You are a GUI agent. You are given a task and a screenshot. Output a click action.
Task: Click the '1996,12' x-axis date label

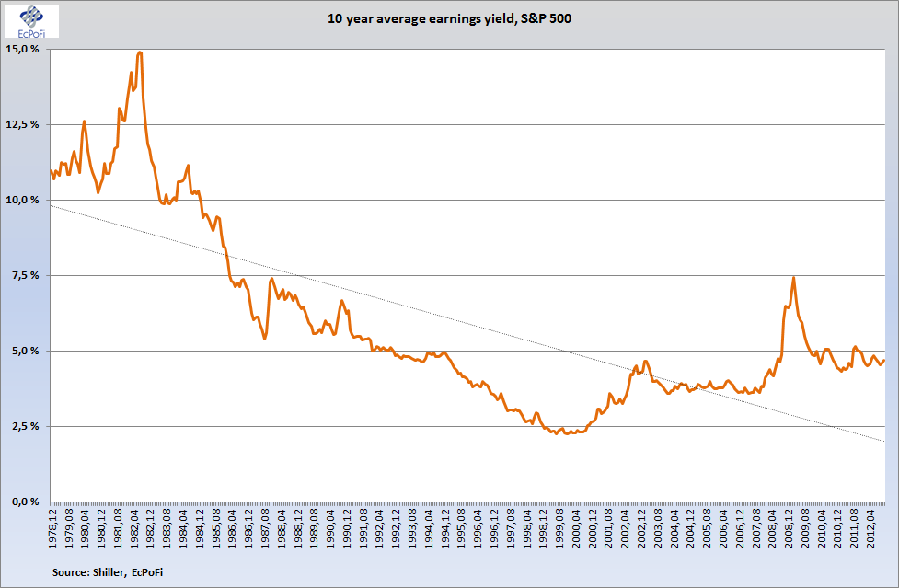coord(494,528)
